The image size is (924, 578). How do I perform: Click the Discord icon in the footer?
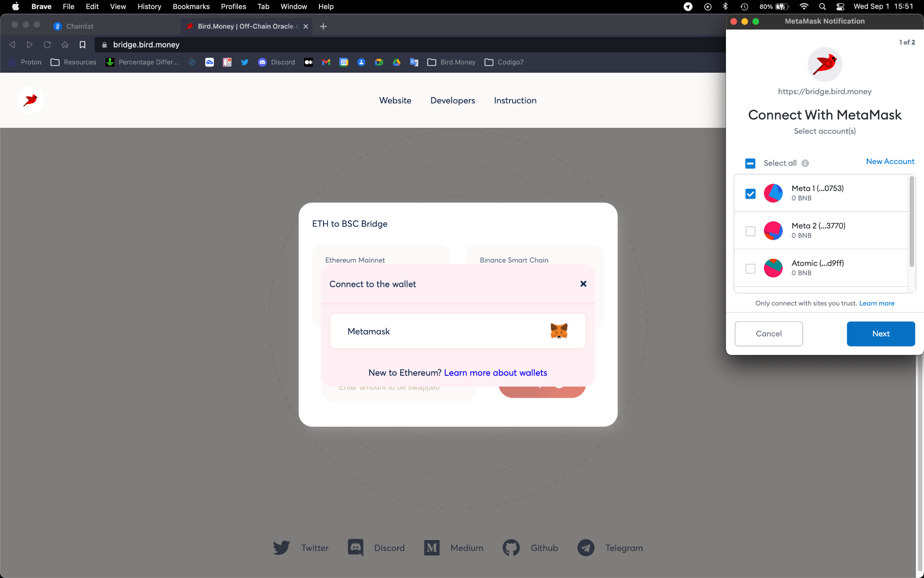pos(356,548)
